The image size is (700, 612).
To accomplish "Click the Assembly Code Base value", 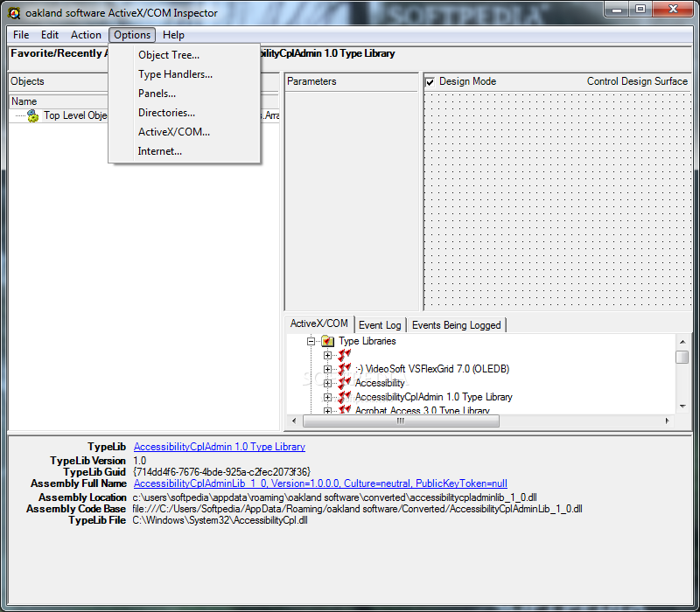I will [357, 509].
